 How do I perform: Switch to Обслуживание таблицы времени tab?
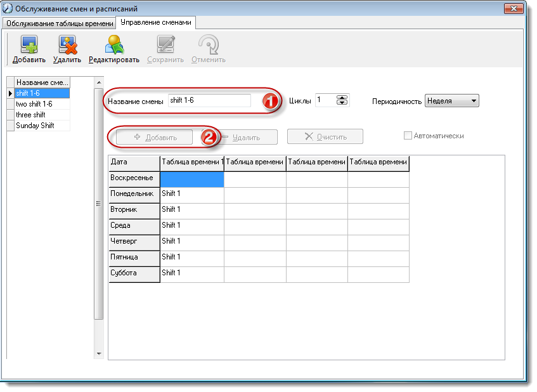pyautogui.click(x=60, y=23)
